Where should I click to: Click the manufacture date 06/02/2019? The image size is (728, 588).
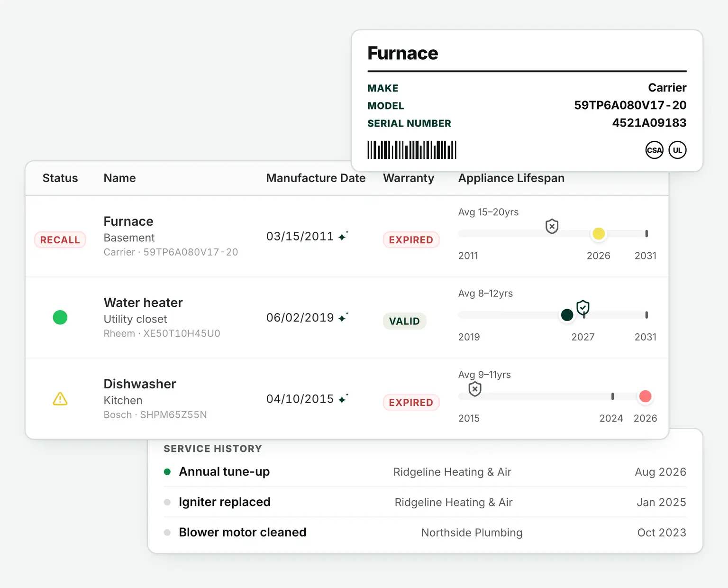tap(300, 318)
